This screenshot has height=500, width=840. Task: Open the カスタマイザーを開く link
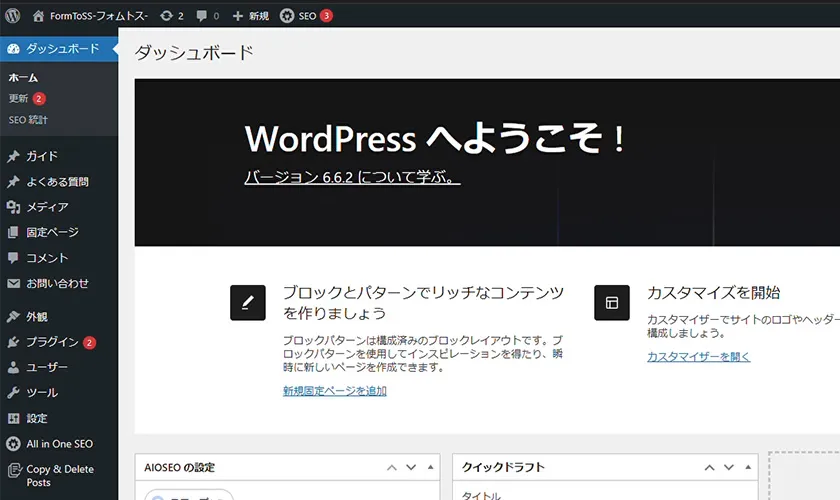point(698,357)
